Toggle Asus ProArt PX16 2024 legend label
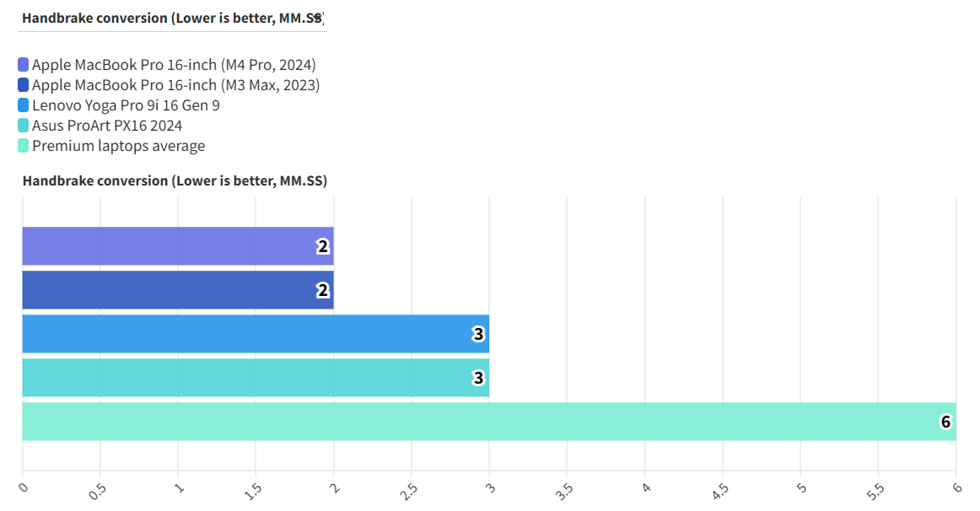The height and width of the screenshot is (511, 980). (x=107, y=126)
